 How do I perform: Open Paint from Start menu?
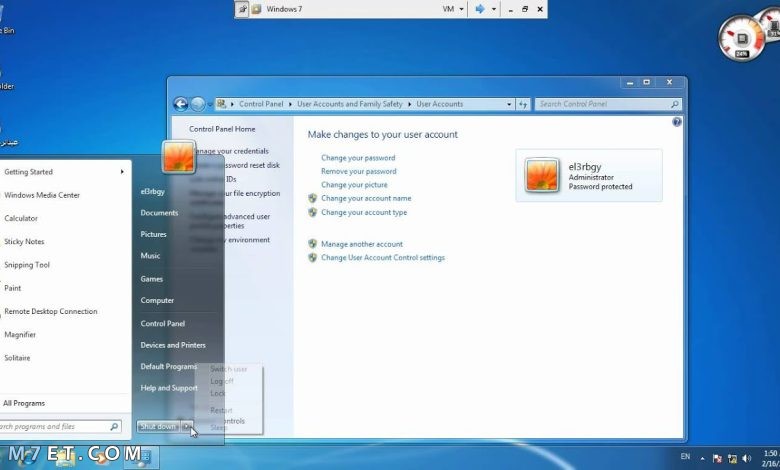13,288
